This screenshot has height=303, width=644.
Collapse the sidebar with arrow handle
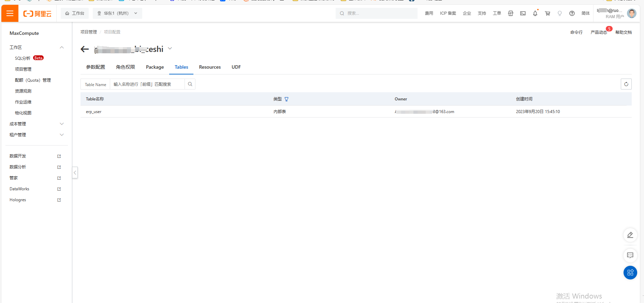(75, 173)
